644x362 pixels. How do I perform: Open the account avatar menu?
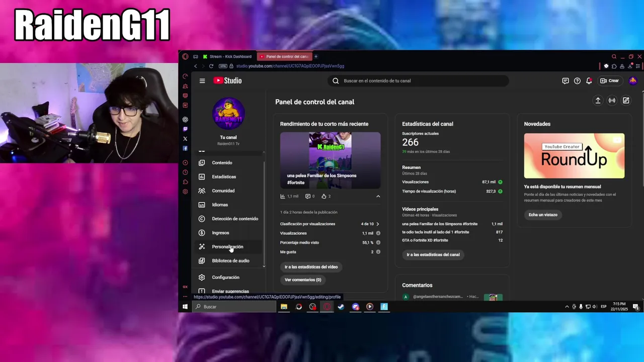coord(632,80)
